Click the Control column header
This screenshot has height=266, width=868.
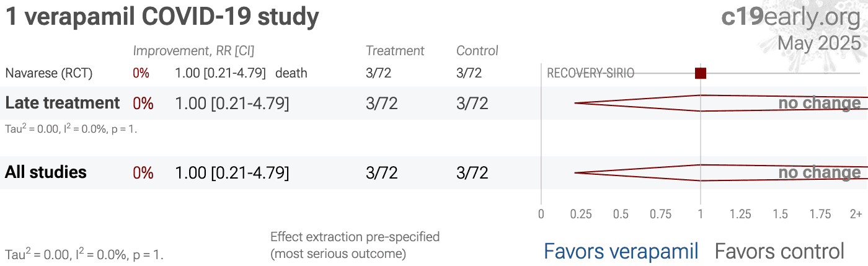point(477,51)
